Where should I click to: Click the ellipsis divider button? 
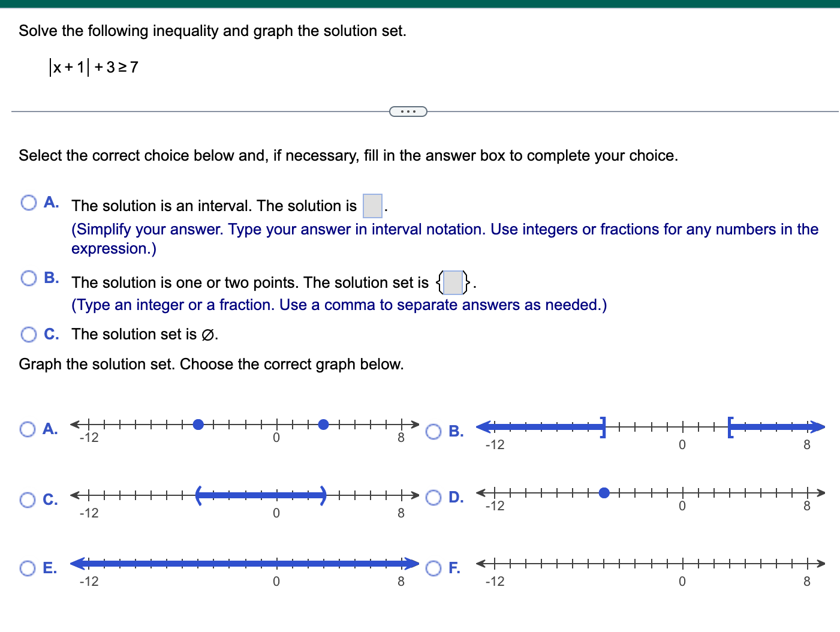pos(408,111)
